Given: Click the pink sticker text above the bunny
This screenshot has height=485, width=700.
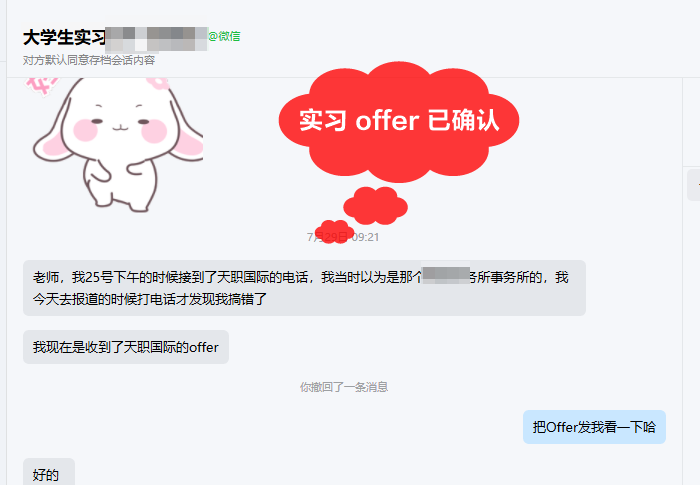Looking at the screenshot, I should click(x=42, y=86).
